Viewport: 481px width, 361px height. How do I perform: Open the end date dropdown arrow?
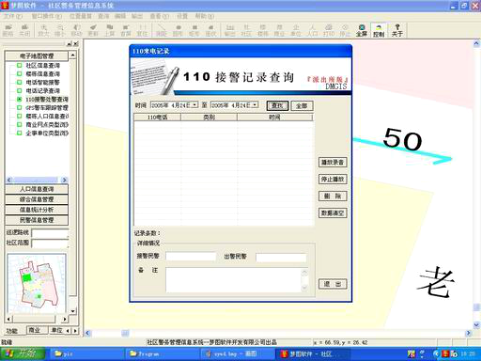click(x=255, y=105)
